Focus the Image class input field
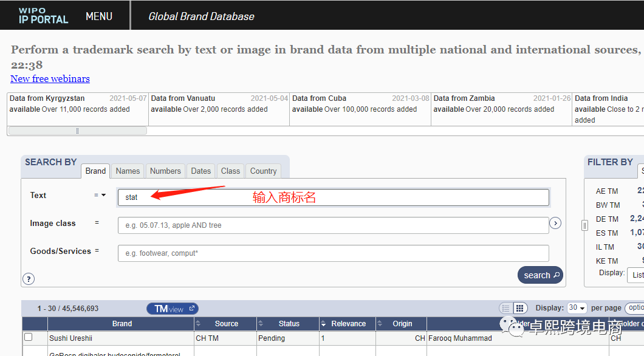The height and width of the screenshot is (356, 644). pos(333,225)
